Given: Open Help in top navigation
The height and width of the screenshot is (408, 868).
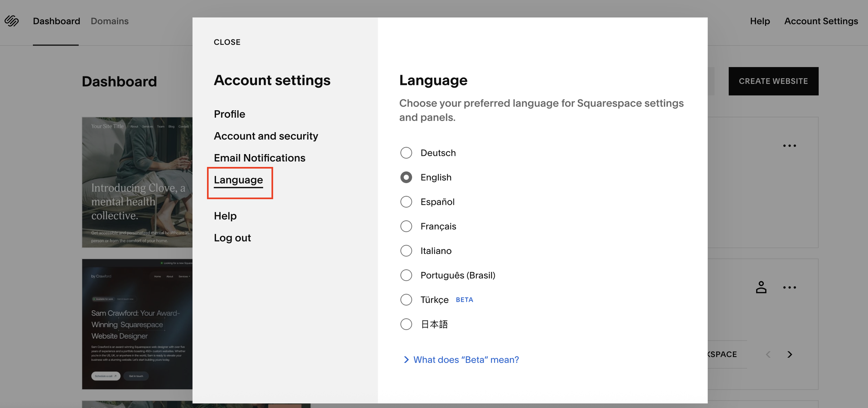Looking at the screenshot, I should [x=760, y=21].
